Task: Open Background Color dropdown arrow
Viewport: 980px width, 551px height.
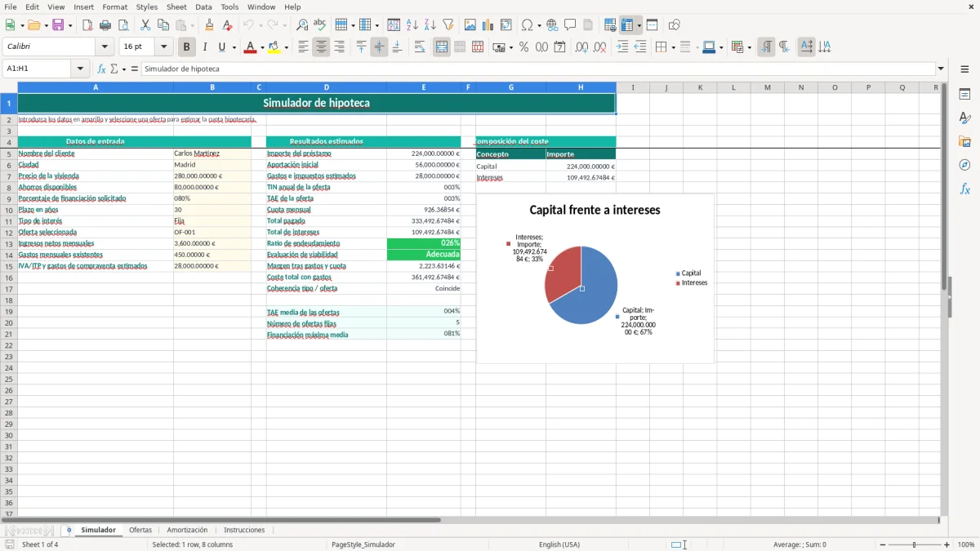Action: tap(286, 47)
